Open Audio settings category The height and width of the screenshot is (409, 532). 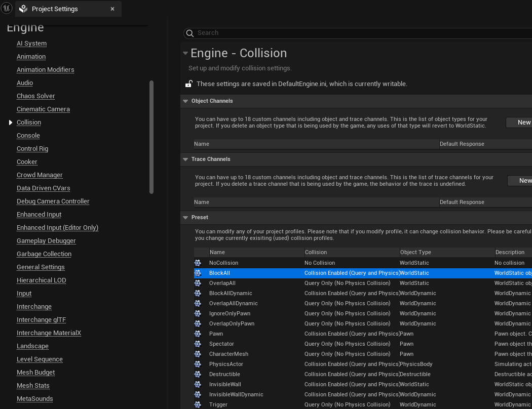[25, 83]
